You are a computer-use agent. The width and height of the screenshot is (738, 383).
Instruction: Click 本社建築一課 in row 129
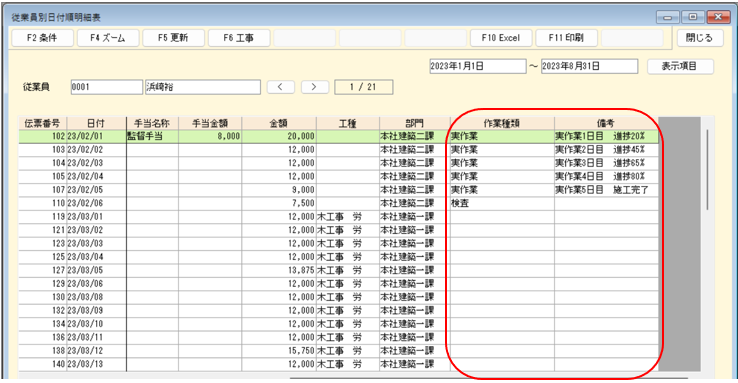(x=415, y=284)
